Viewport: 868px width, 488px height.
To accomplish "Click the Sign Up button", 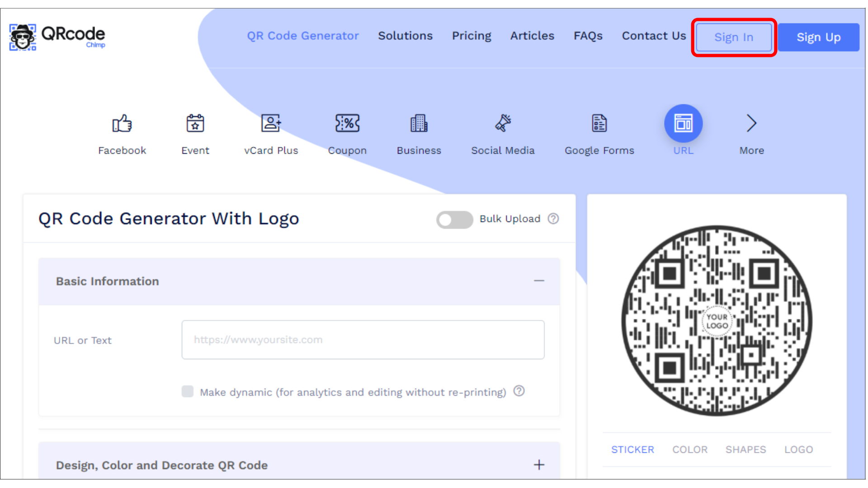I will pos(818,37).
